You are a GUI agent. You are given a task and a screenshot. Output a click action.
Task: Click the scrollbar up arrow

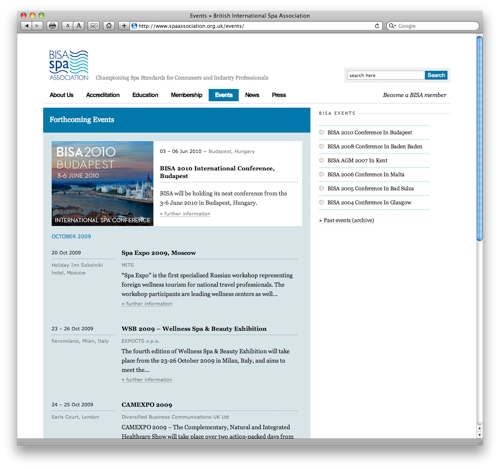(480, 428)
